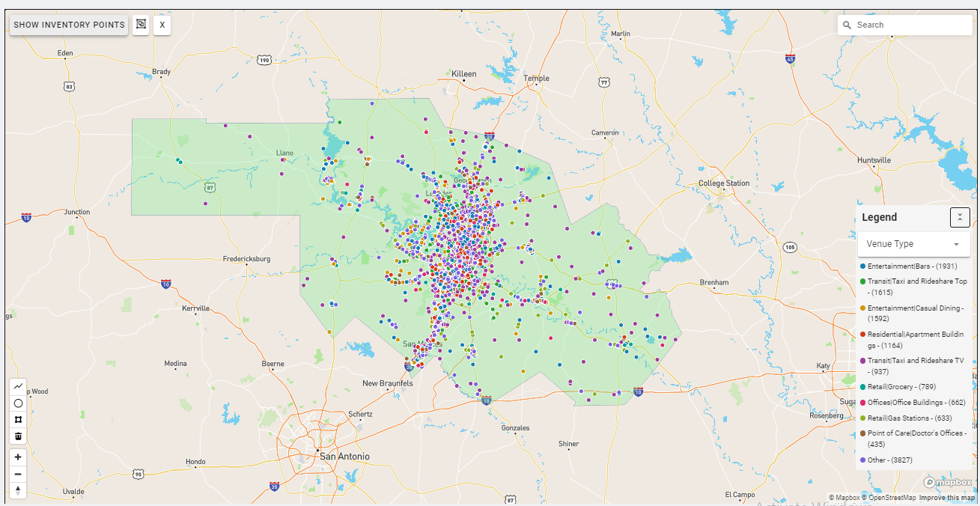
Task: Click the Point of Care|Doctor's Offices entry
Action: [x=913, y=439]
